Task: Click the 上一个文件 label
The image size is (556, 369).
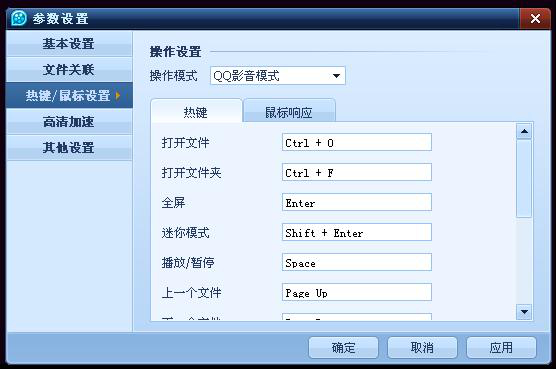Action: point(191,293)
